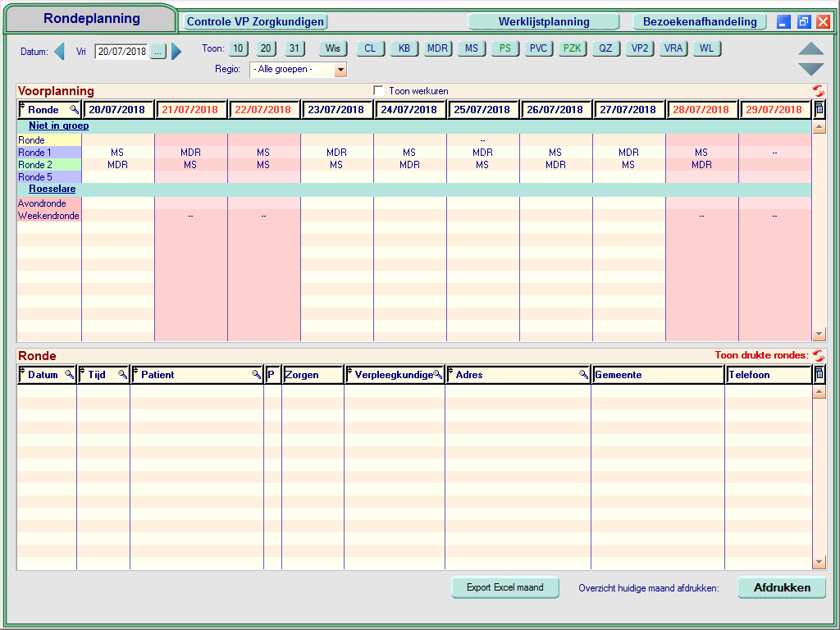Open date picker with ellipsis button

[x=157, y=52]
